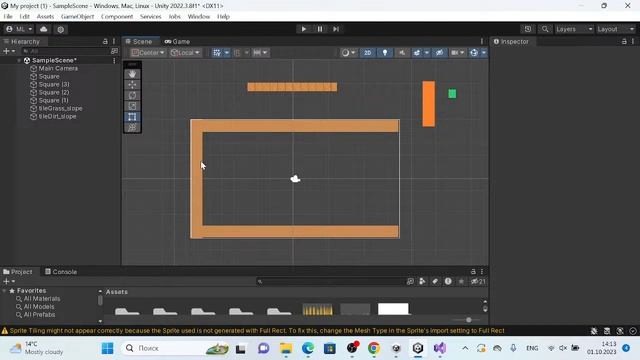640x360 pixels.
Task: Toggle scene effects (skybox, fog)
Action: pyautogui.click(x=417, y=53)
